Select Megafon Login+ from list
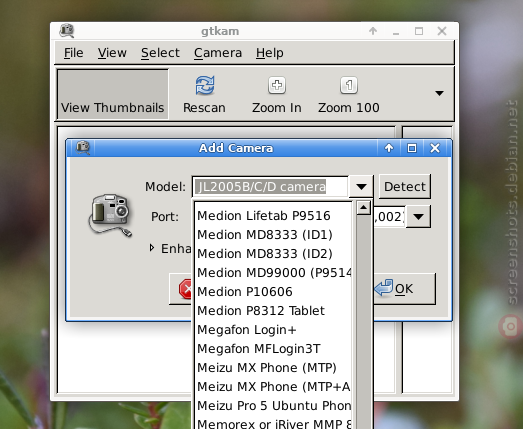The image size is (523, 429). [273, 330]
